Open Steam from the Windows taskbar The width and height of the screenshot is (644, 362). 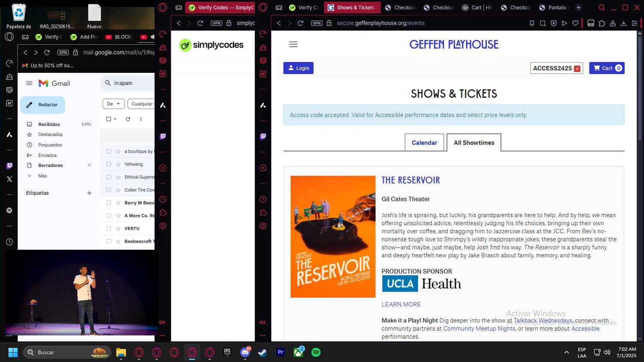coord(262,353)
